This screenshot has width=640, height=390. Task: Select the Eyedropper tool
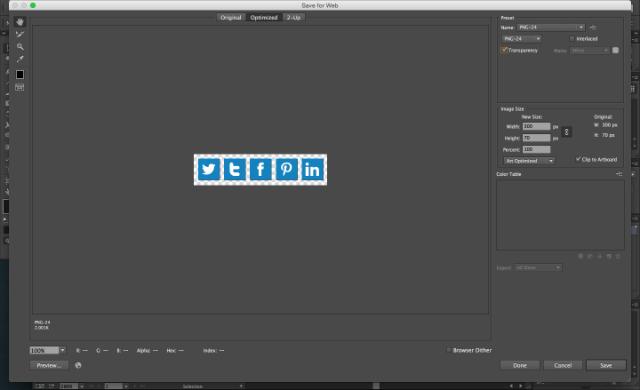tap(20, 59)
